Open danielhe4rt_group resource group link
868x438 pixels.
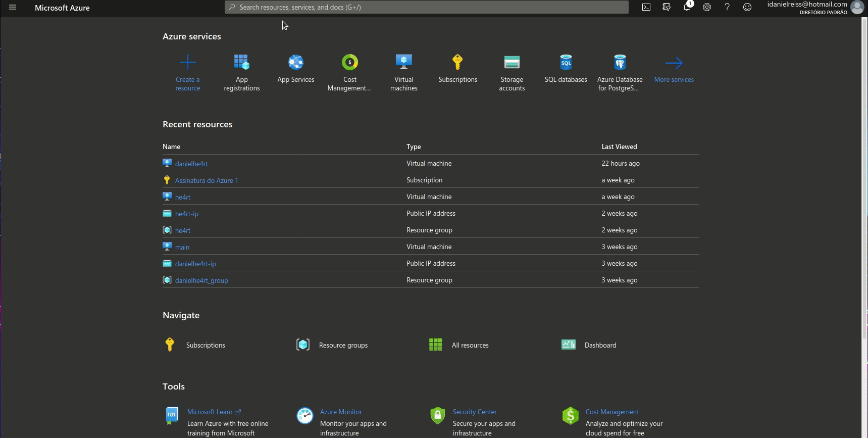click(201, 280)
